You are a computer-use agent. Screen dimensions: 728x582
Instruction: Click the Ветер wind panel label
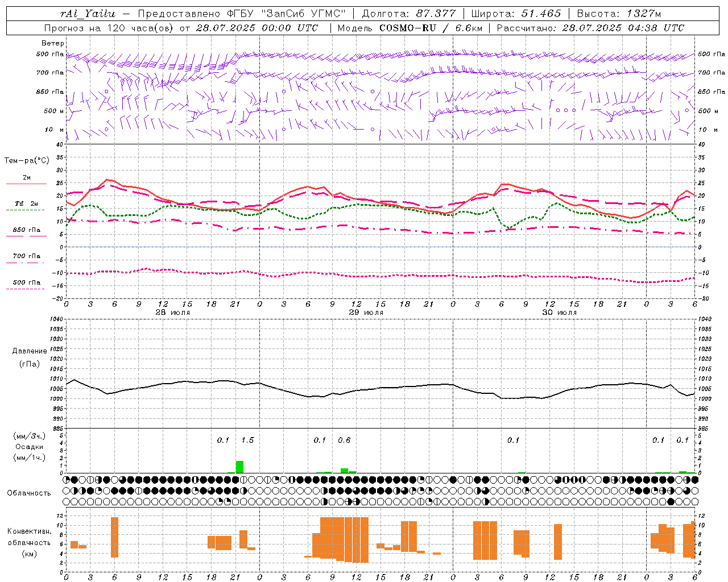[53, 43]
